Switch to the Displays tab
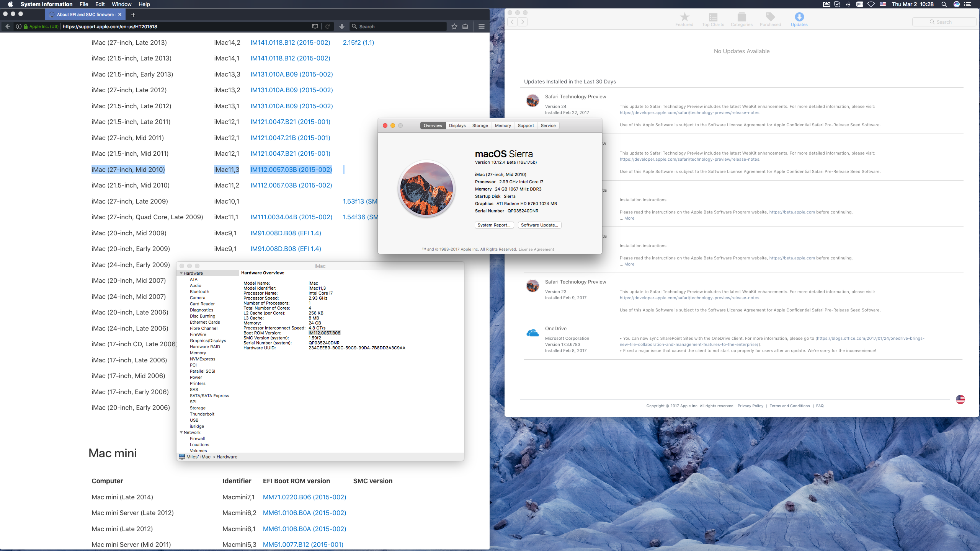Screen dimensions: 980x551 click(457, 126)
